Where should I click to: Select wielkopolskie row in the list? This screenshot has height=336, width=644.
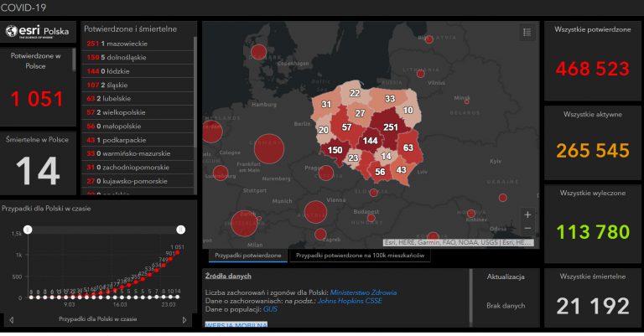(138, 112)
